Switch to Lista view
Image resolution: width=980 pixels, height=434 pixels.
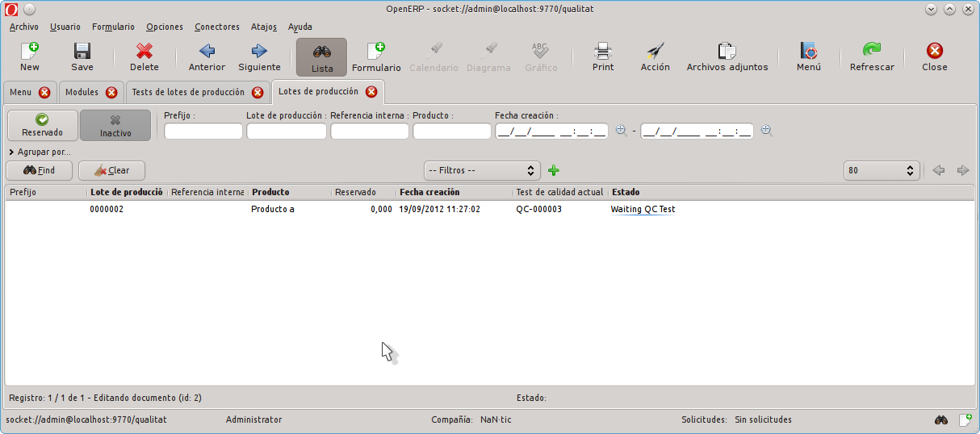tap(322, 57)
